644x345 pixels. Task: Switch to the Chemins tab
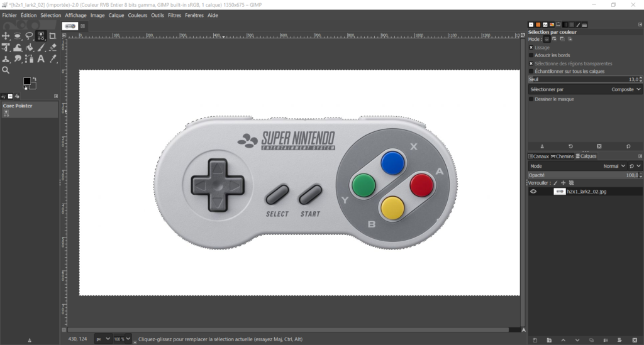pos(562,156)
